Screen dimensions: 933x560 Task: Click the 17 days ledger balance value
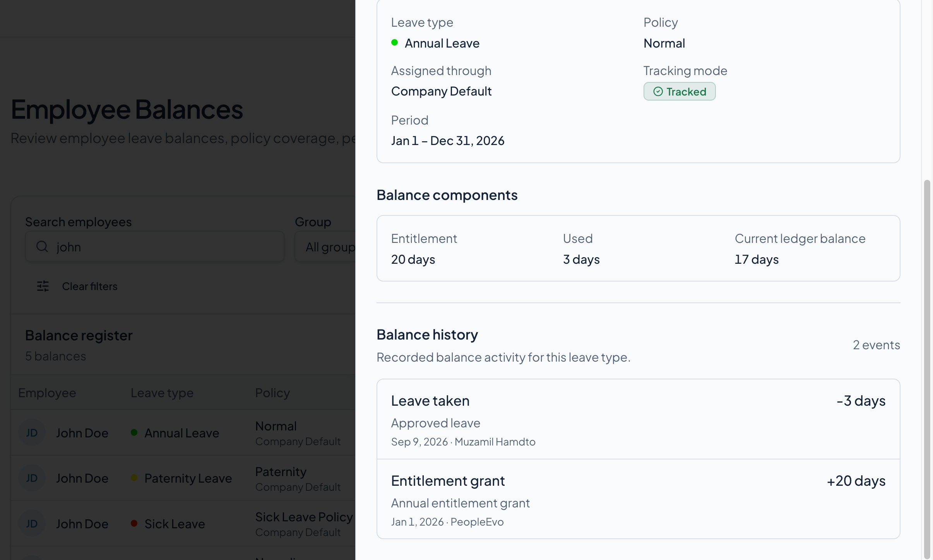pos(757,259)
